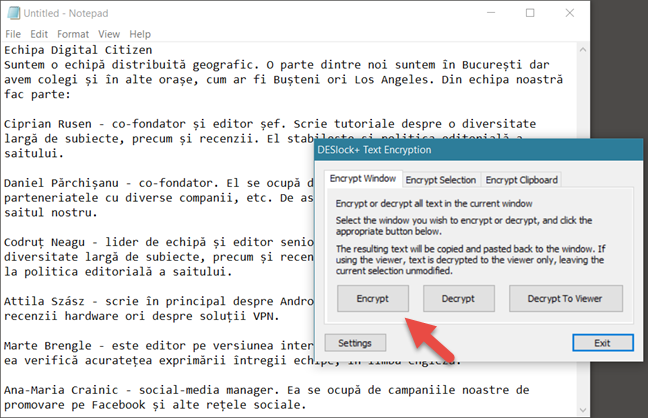Open DESlock+ Settings
The width and height of the screenshot is (648, 418).
point(355,343)
